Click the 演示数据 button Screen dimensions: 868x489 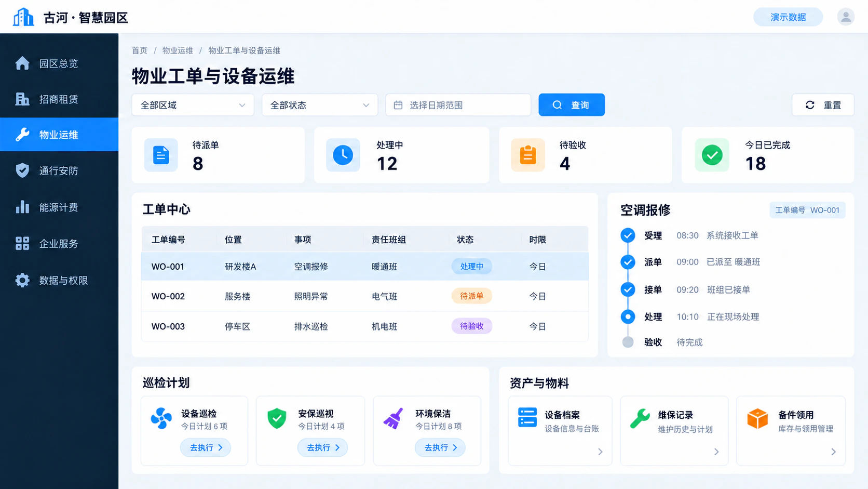point(788,17)
